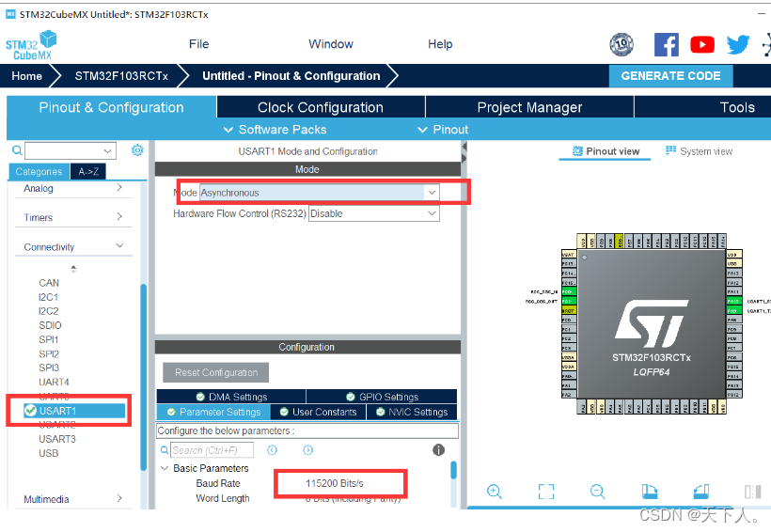Select the Pinout & Configuration tab
The image size is (771, 532).
pyautogui.click(x=111, y=107)
